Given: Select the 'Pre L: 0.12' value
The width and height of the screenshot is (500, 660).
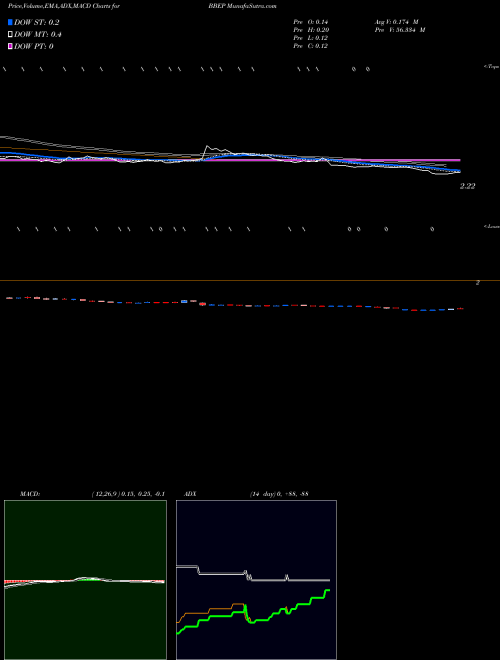Looking at the screenshot, I should [311, 38].
